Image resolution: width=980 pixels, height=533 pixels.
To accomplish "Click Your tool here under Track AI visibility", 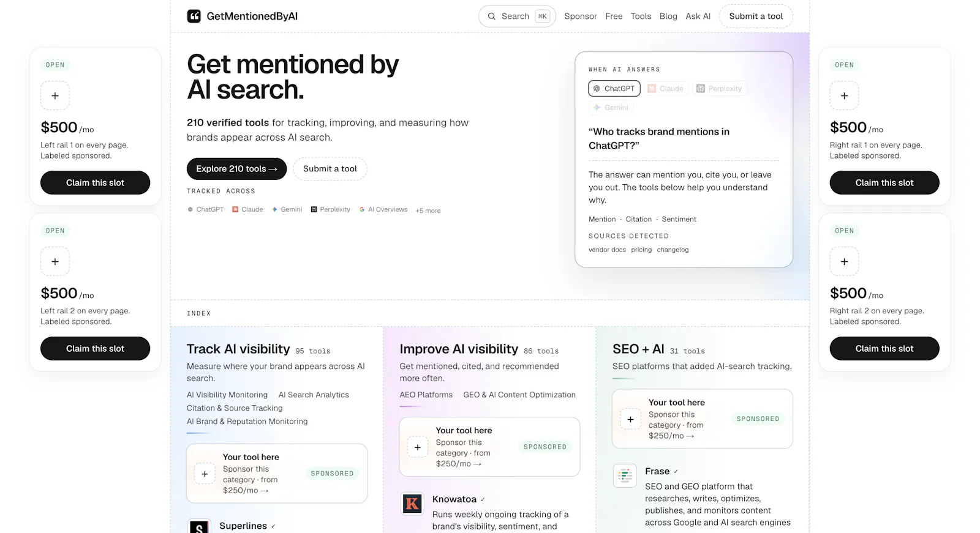I will pos(251,457).
